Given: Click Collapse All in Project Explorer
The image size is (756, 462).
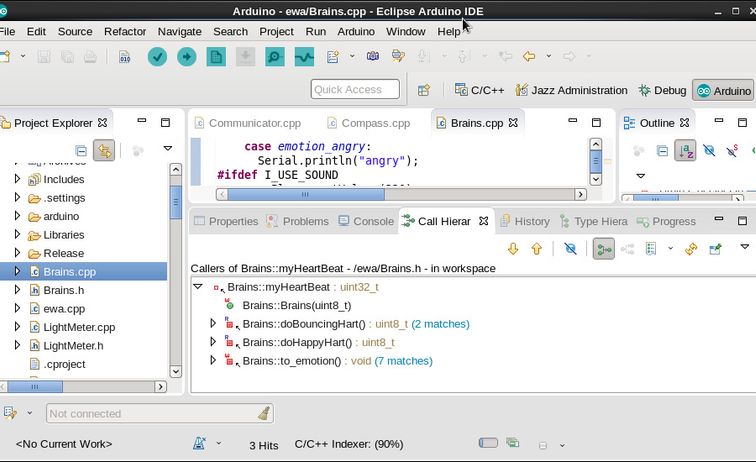Looking at the screenshot, I should point(81,150).
